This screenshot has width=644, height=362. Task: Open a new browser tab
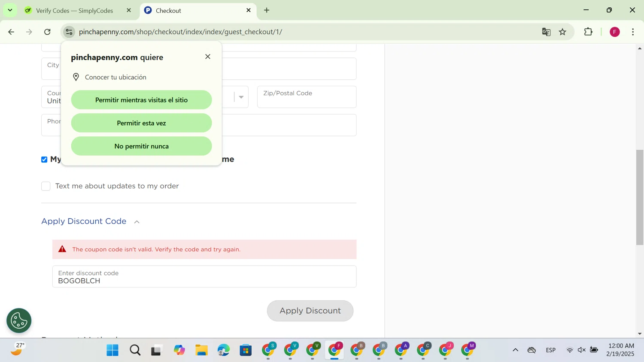(267, 10)
